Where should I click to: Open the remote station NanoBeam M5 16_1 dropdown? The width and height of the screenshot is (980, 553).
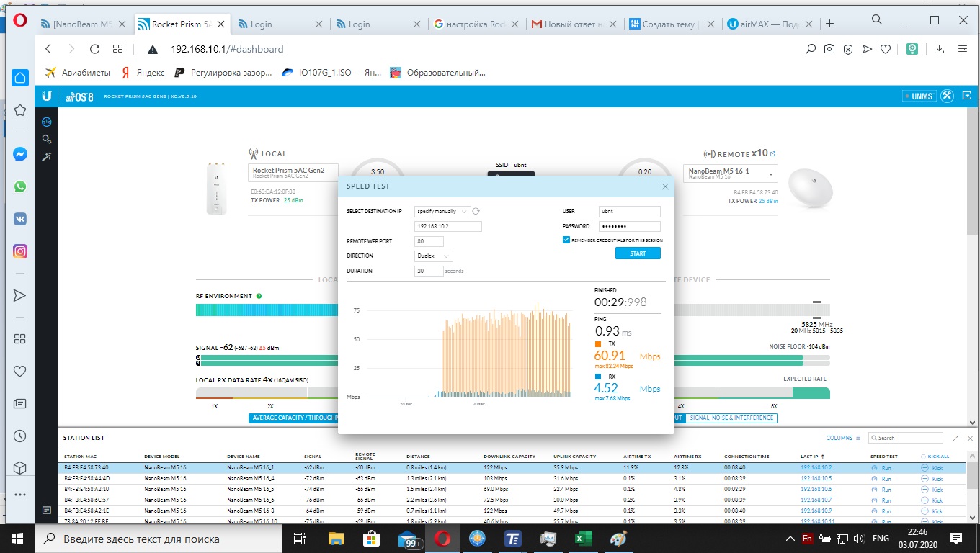click(731, 174)
